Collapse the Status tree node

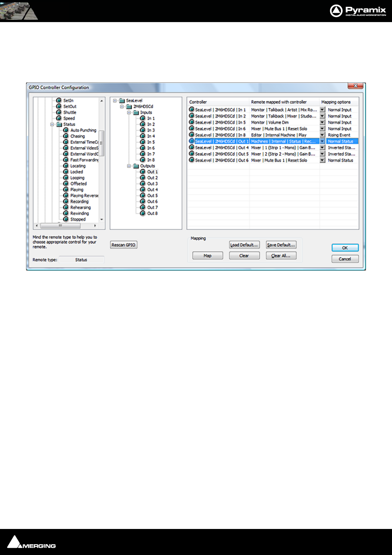coord(52,124)
